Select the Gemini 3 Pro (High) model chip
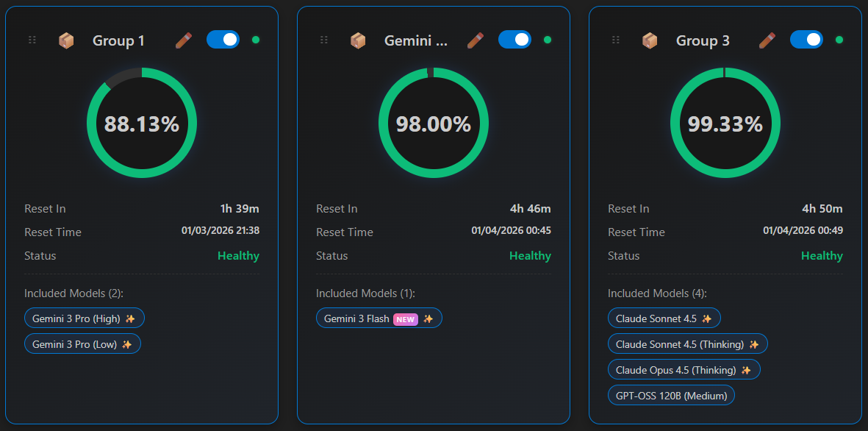 [84, 318]
